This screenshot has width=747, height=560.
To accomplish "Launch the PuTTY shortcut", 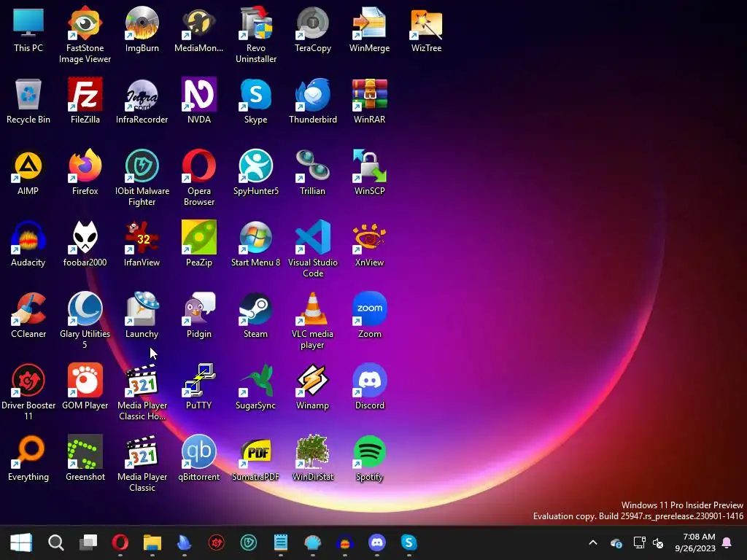I will click(198, 386).
